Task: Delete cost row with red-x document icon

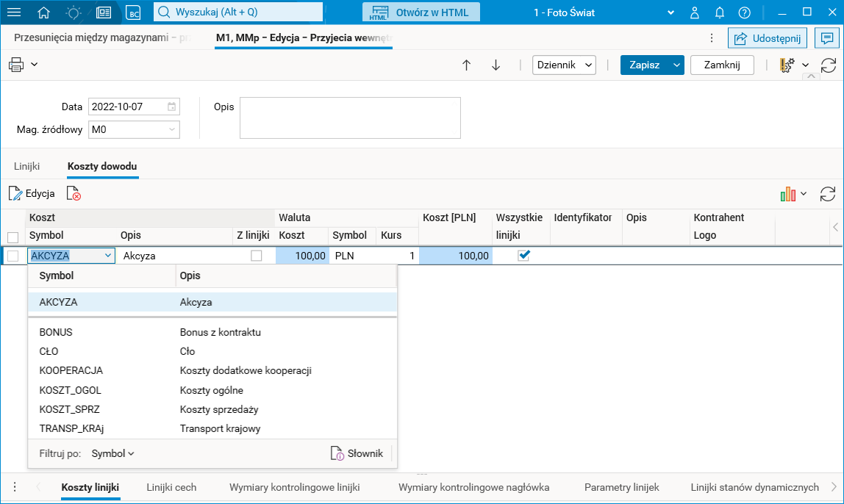Action: tap(74, 193)
